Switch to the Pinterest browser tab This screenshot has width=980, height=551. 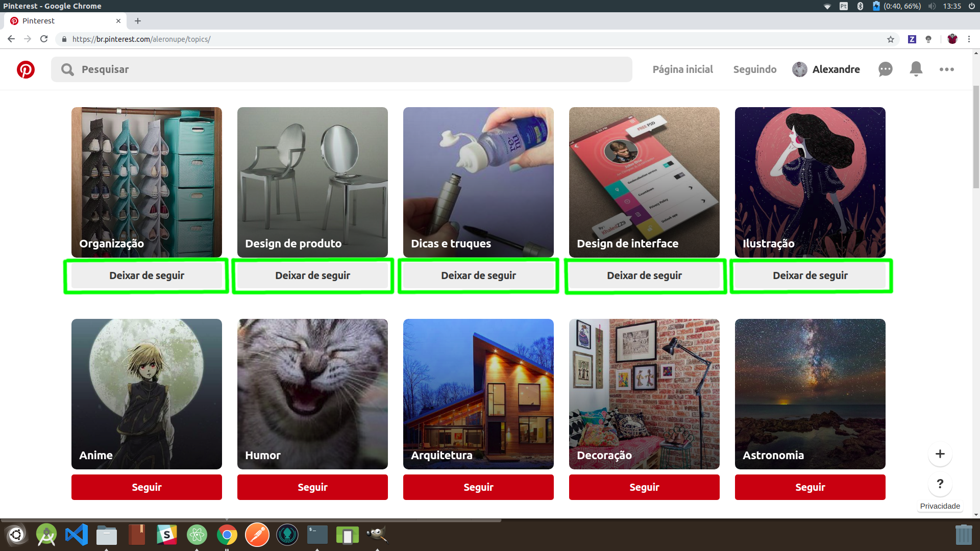coord(65,21)
